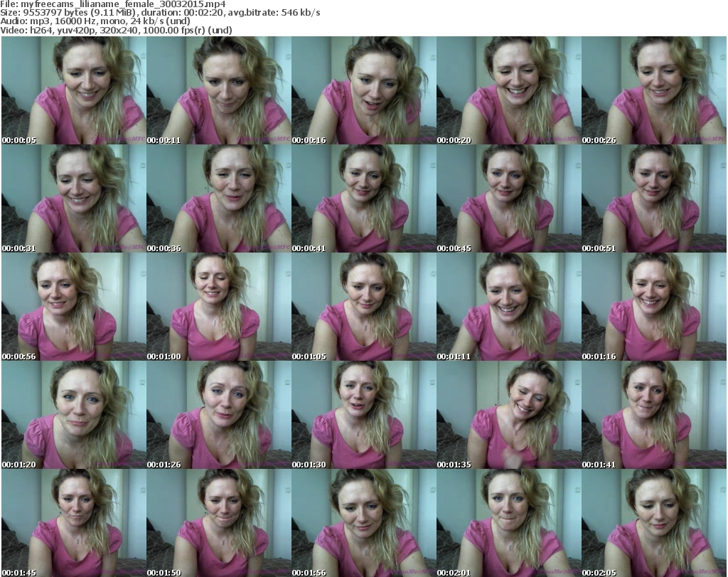Select the thumbnail frame at 00:01:16
Screen dimensions: 728x577
pyautogui.click(x=654, y=307)
